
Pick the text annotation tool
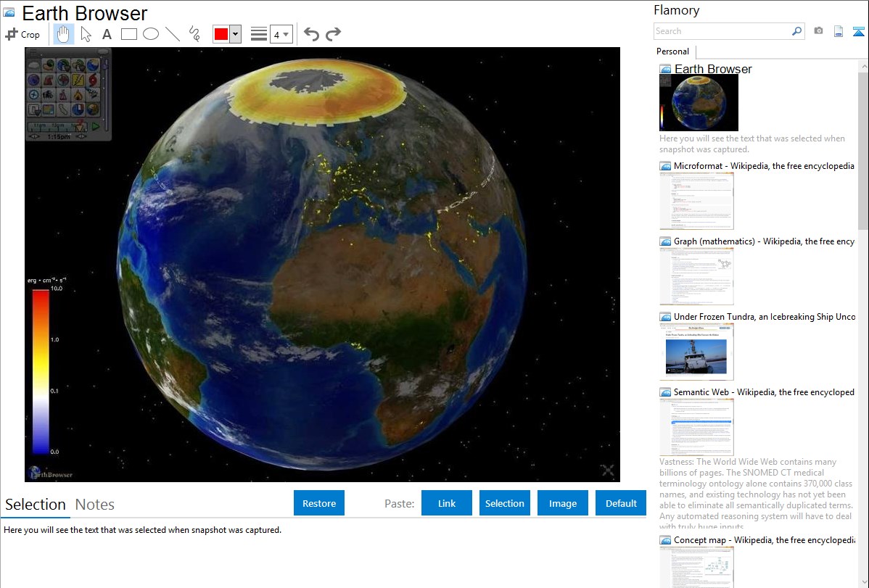tap(107, 34)
